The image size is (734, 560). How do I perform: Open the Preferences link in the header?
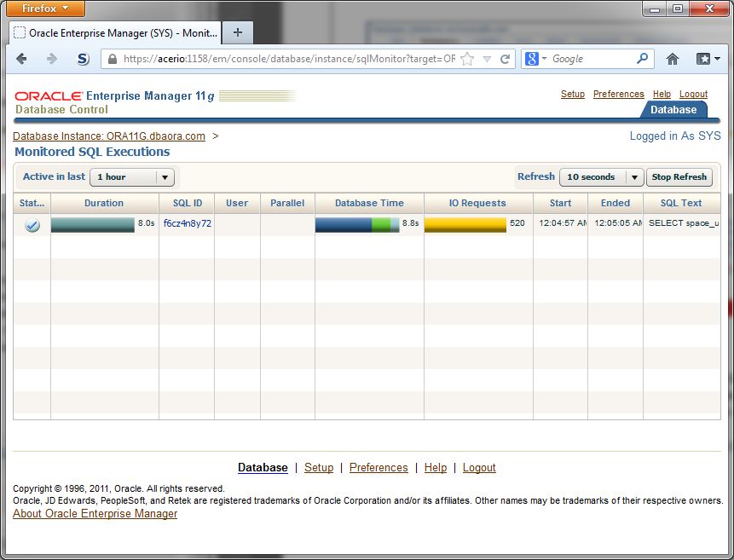point(618,94)
